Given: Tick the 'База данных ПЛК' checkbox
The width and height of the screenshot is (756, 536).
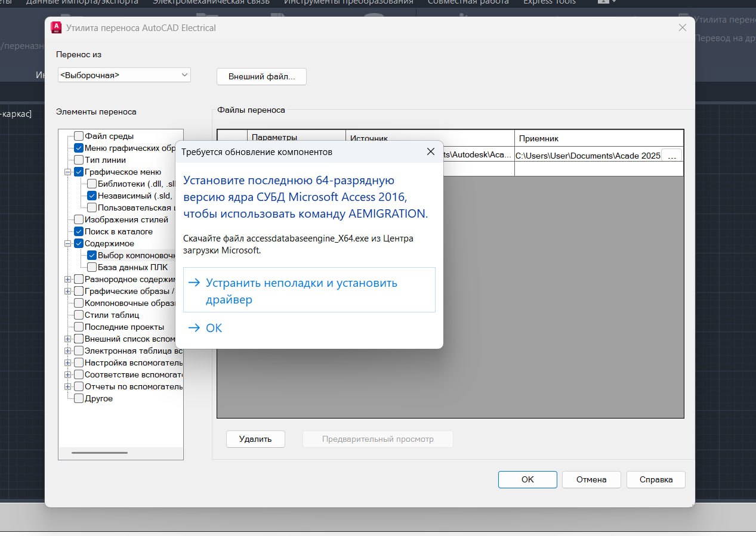Looking at the screenshot, I should [x=92, y=267].
